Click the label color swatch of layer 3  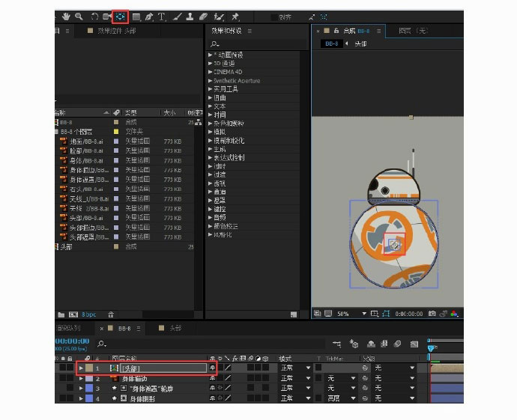tap(89, 389)
